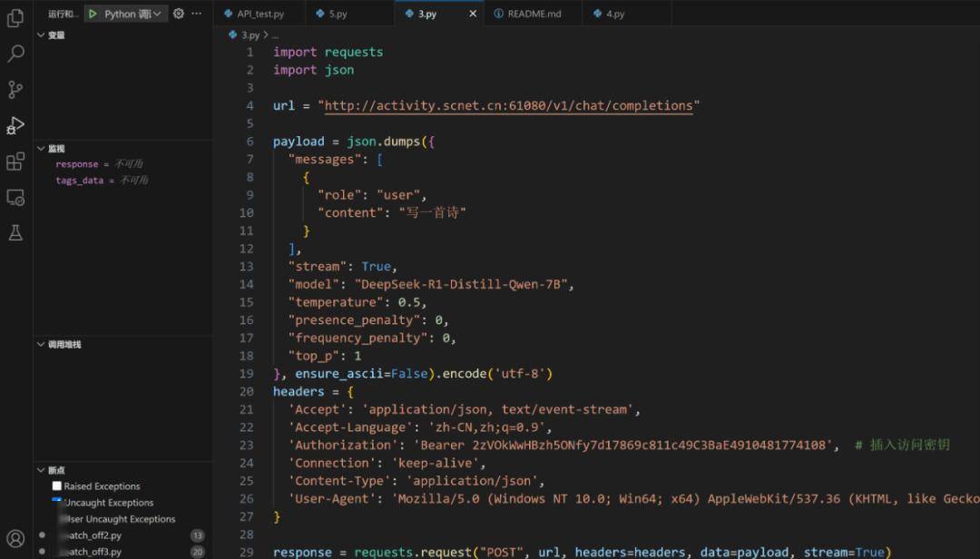The image size is (980, 559).
Task: Open the Explorer view in activity bar
Action: (15, 18)
